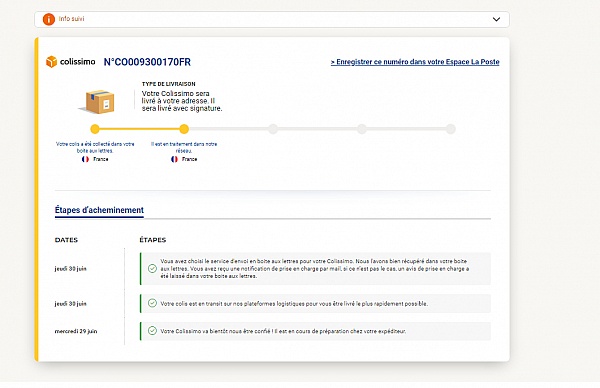Click green checkmark of mercredi 29 juin step
This screenshot has width=600, height=388.
click(x=152, y=331)
